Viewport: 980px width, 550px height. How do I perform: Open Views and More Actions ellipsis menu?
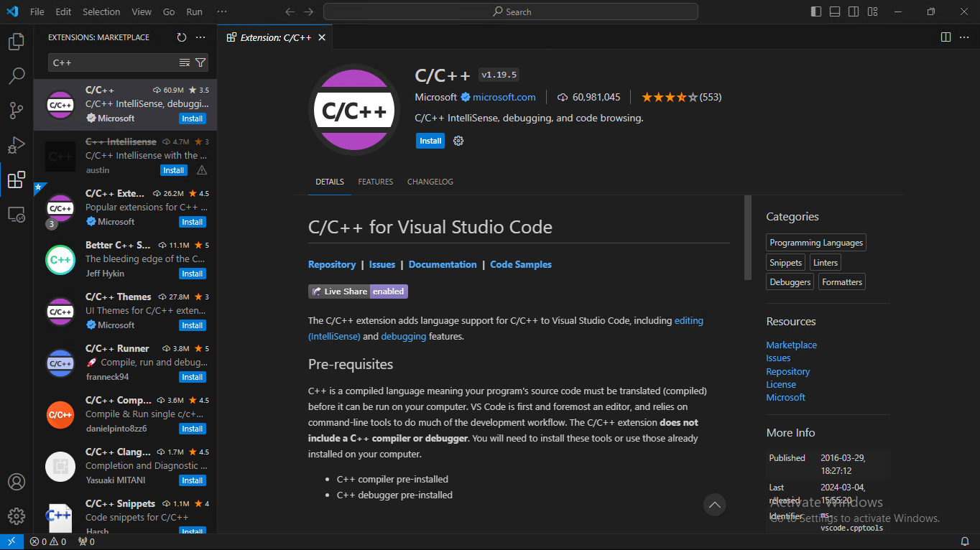coord(200,37)
